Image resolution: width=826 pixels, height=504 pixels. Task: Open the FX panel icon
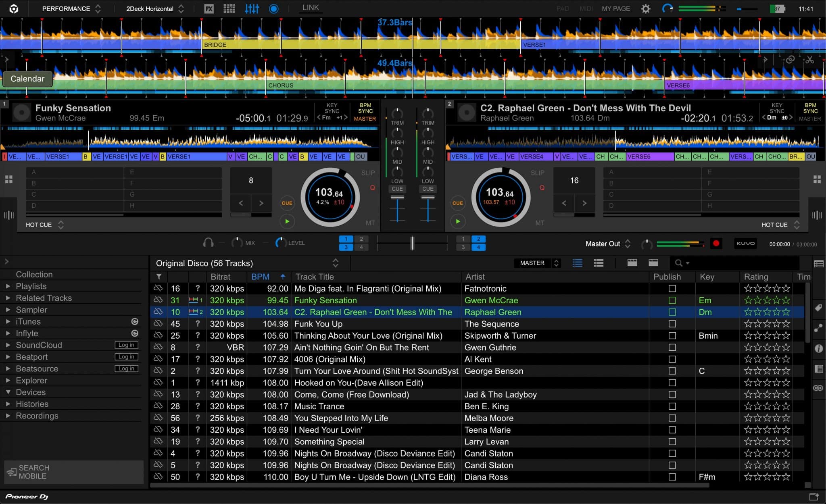click(x=209, y=8)
